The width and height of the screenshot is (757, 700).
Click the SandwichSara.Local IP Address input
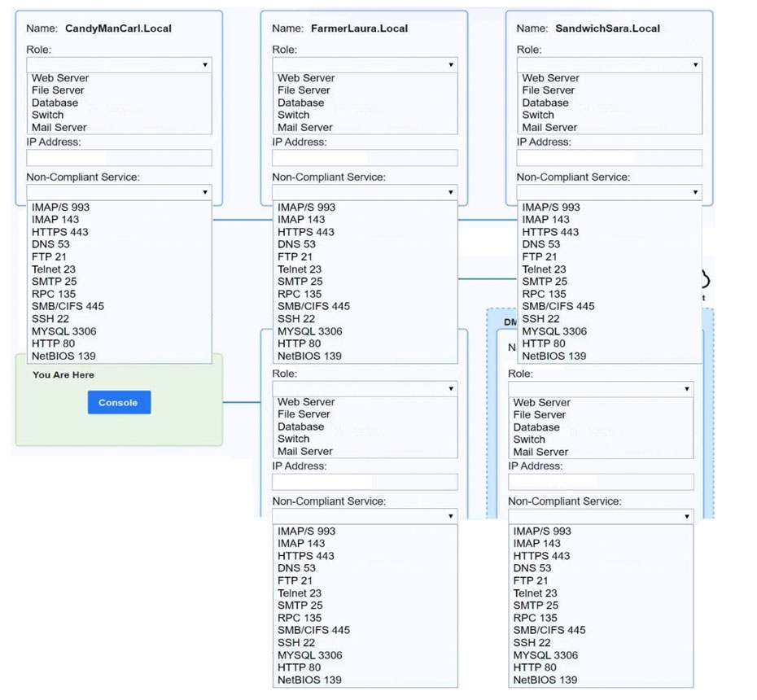[609, 158]
